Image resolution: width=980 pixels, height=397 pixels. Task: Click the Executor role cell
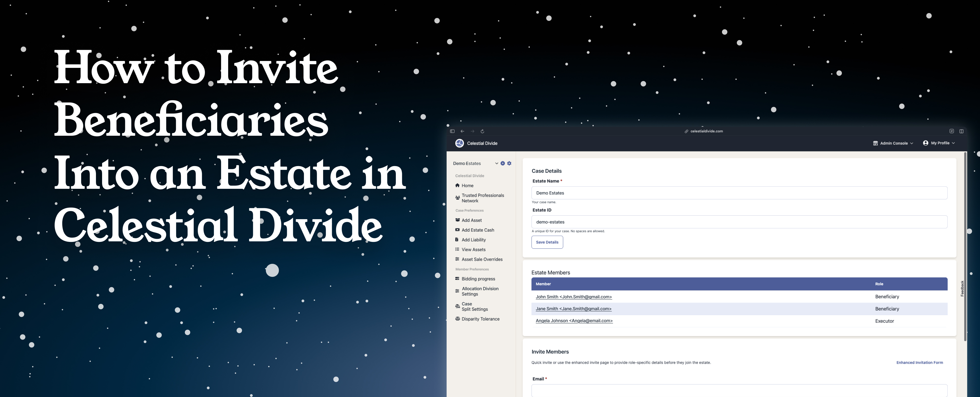885,321
